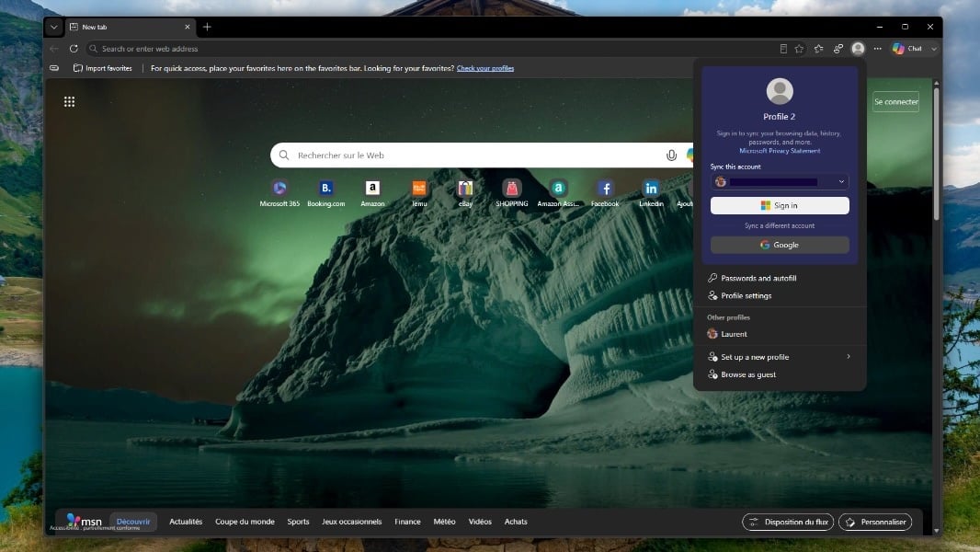The height and width of the screenshot is (552, 980).
Task: Focus the Search or enter web address bar
Action: pos(431,49)
